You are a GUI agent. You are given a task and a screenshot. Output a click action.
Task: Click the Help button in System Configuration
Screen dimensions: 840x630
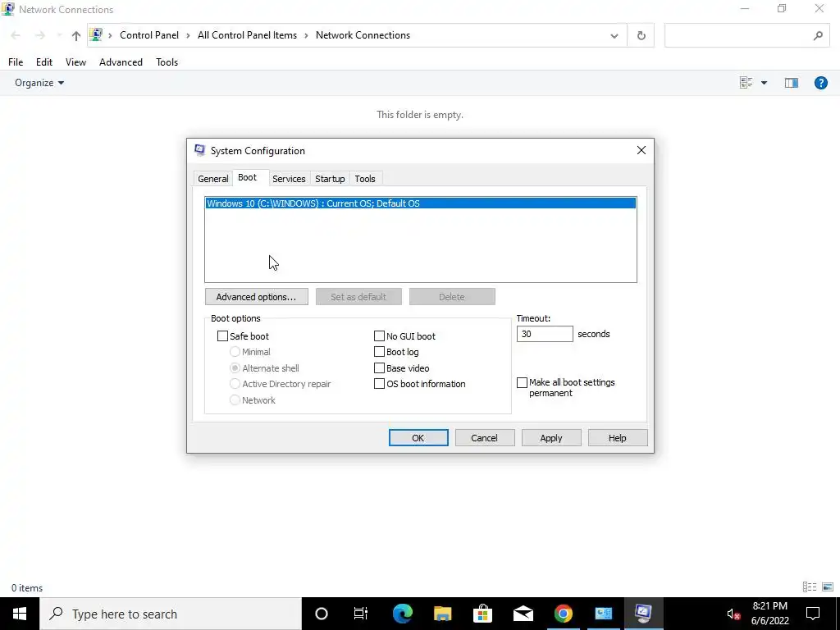pyautogui.click(x=617, y=438)
